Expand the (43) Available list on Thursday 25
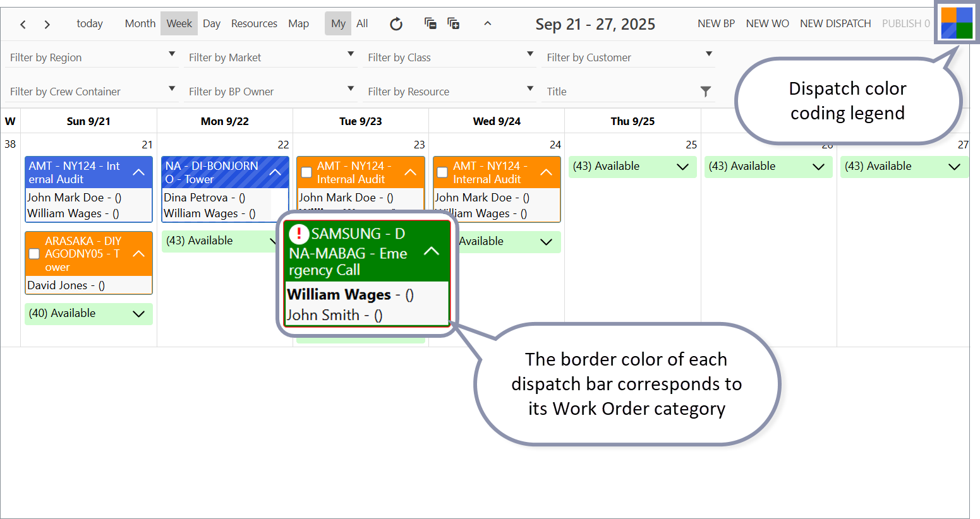The width and height of the screenshot is (980, 519). [x=682, y=167]
